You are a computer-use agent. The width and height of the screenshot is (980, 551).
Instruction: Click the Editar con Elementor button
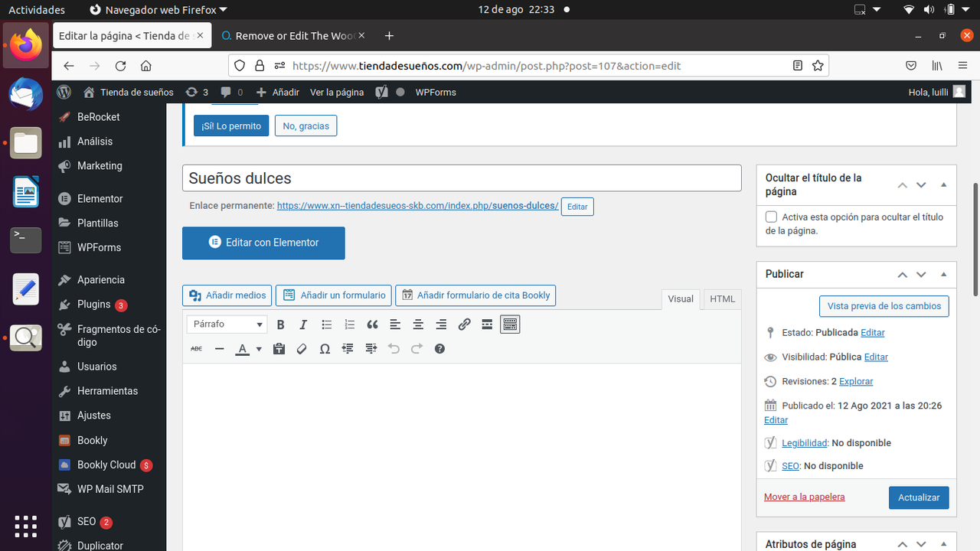[x=263, y=243]
